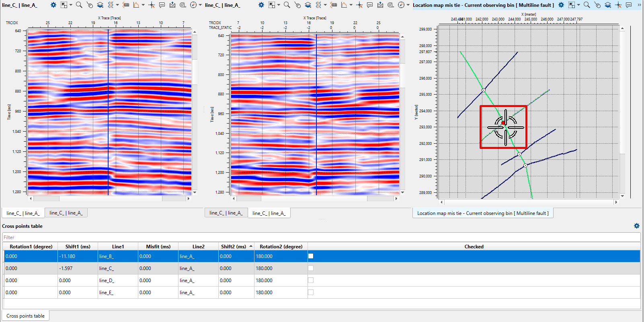This screenshot has height=322, width=644.
Task: Click the Filter input field
Action: (321, 237)
